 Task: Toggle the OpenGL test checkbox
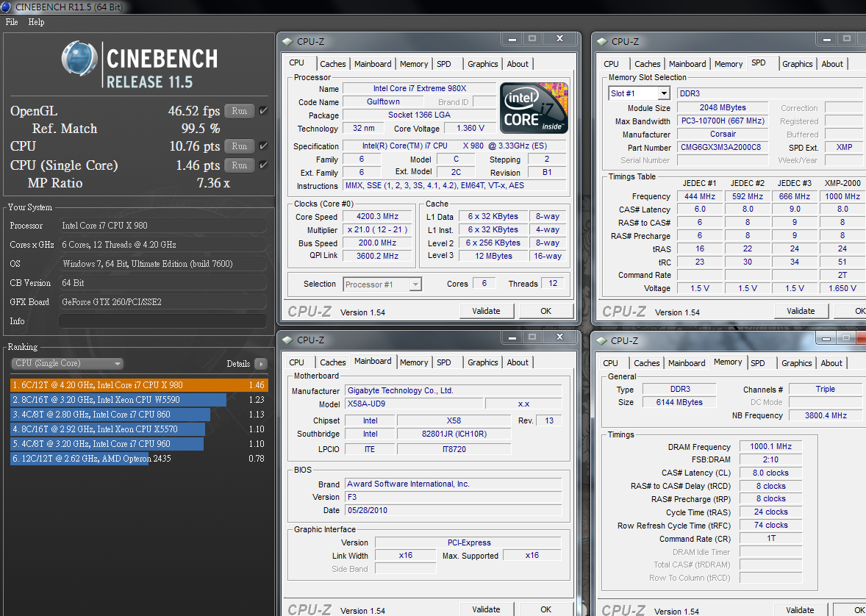263,111
